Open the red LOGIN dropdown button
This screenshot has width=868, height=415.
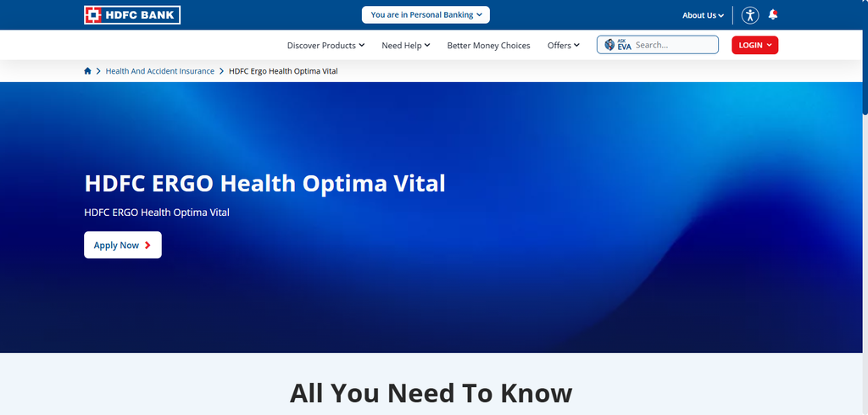pos(755,46)
